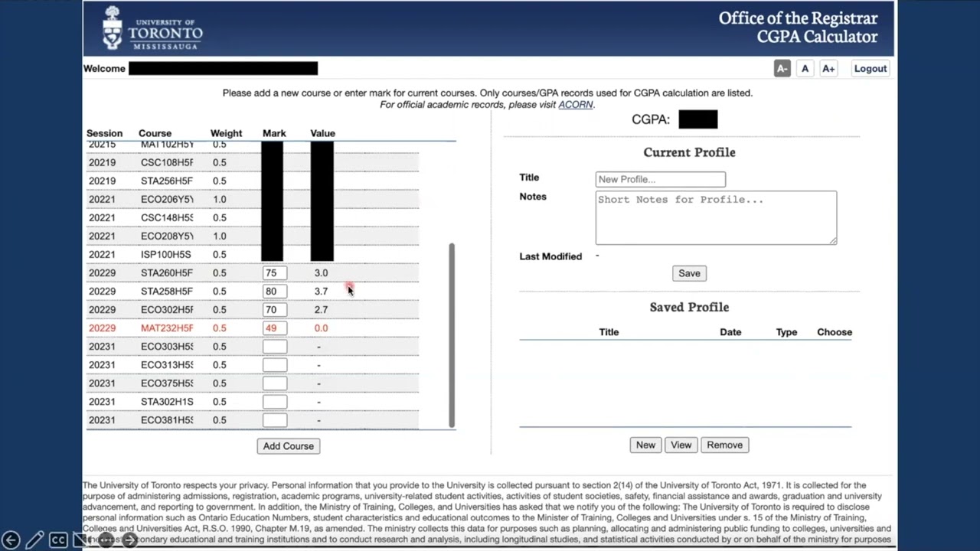Toggle the CC closed captions icon
Viewport: 980px width, 551px height.
(58, 540)
